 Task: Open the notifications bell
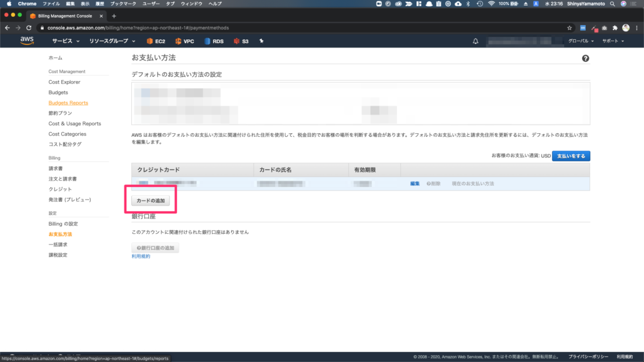pos(475,41)
